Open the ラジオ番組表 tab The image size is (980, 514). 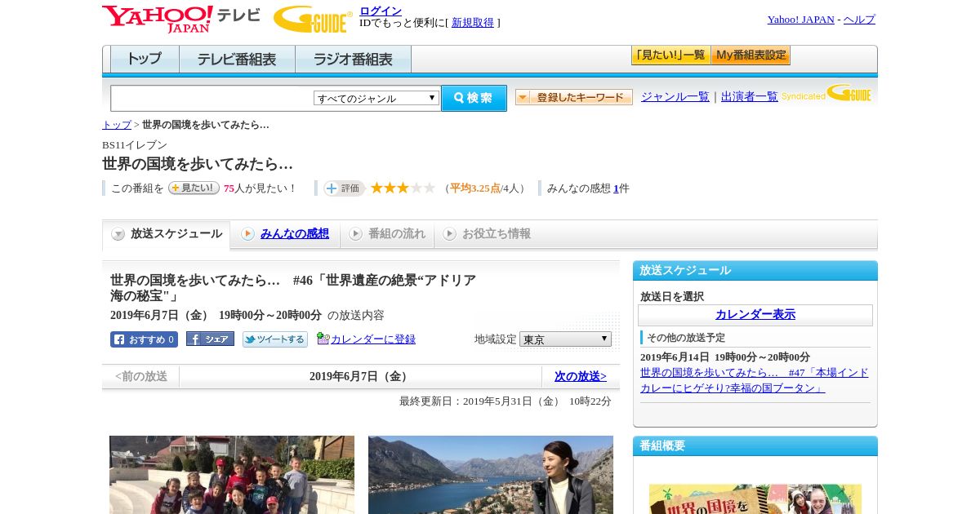click(353, 59)
